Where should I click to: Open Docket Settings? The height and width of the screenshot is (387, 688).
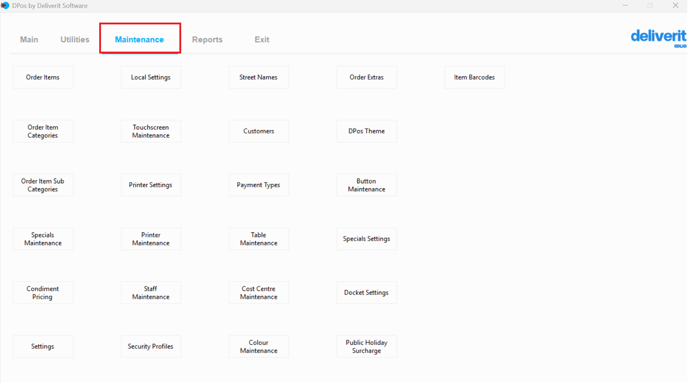click(x=367, y=293)
